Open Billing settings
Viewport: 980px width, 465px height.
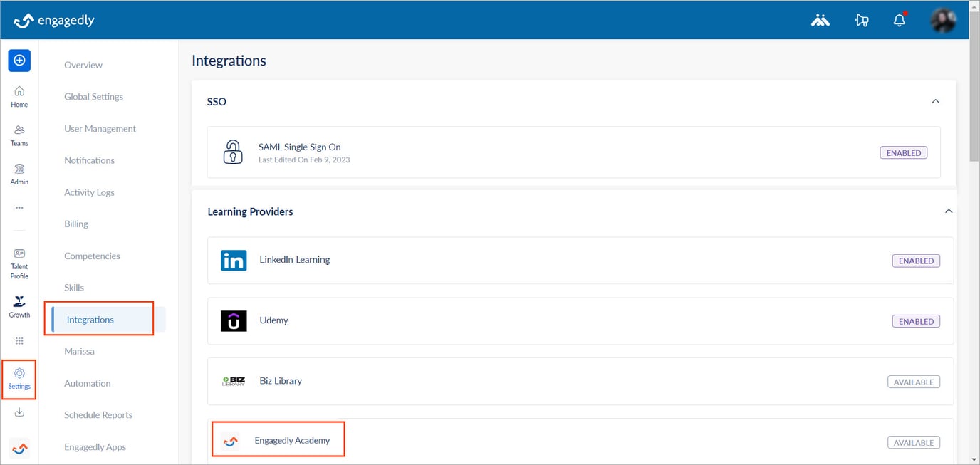pos(76,224)
